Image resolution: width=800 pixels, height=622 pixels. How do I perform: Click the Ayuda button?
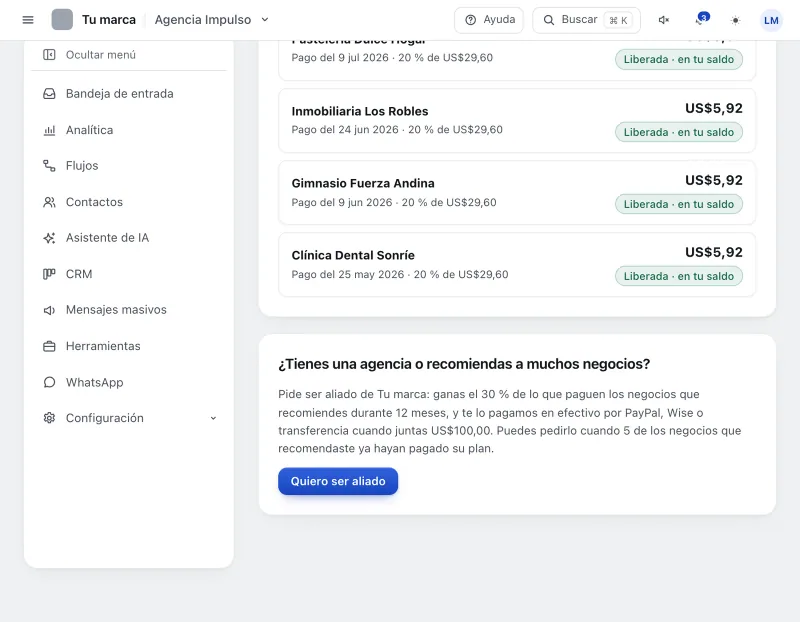489,20
